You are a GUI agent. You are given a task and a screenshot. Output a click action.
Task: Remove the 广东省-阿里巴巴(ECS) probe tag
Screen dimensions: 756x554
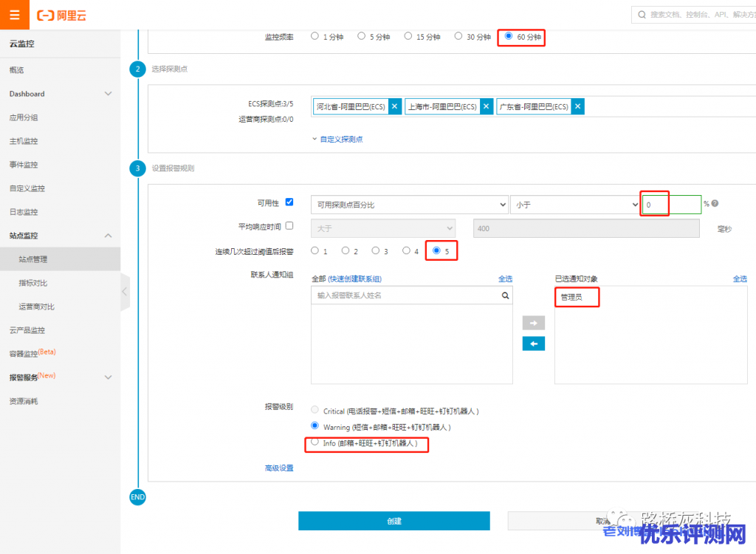pos(578,106)
